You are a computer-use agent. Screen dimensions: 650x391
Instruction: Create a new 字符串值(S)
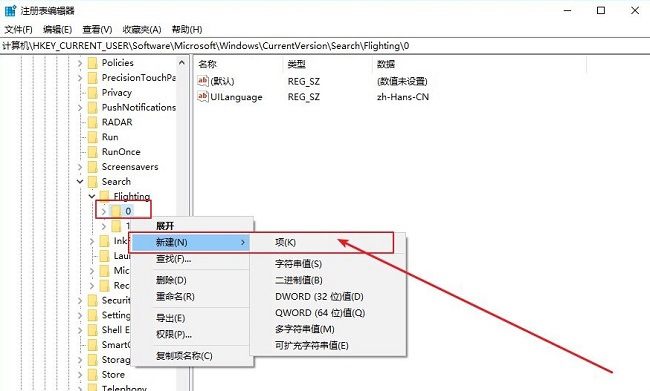(x=327, y=264)
